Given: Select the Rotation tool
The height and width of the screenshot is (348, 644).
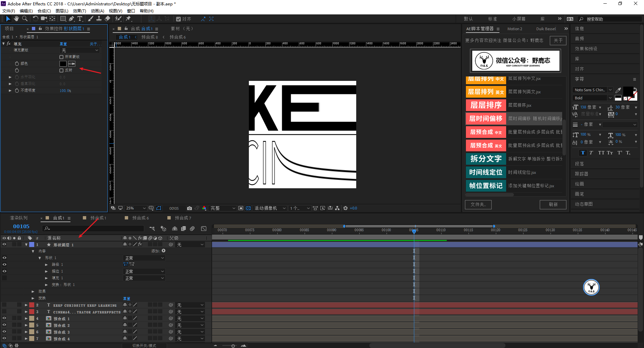Looking at the screenshot, I should pos(35,19).
